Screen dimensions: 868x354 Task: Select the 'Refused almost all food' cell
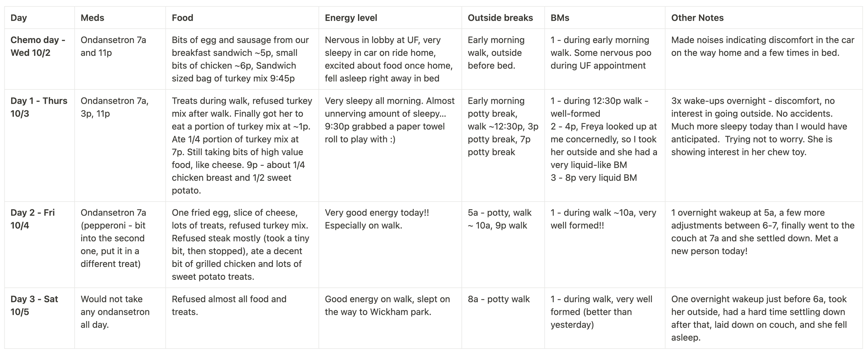242,318
